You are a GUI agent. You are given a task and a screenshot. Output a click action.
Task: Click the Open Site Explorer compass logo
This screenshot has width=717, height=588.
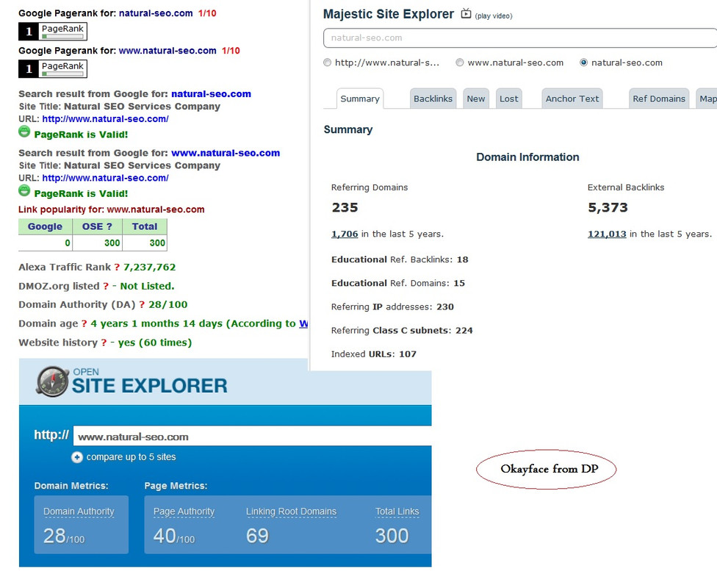click(x=53, y=381)
